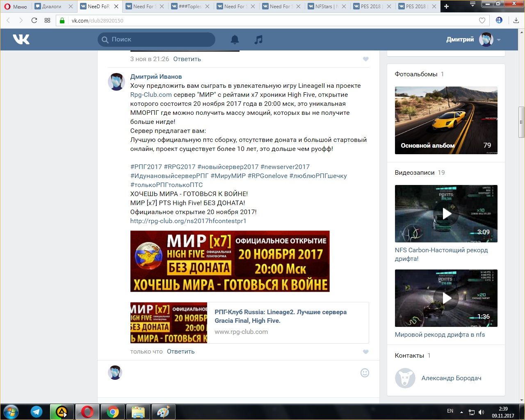Go forward in browser history
This screenshot has width=525, height=420.
click(21, 21)
